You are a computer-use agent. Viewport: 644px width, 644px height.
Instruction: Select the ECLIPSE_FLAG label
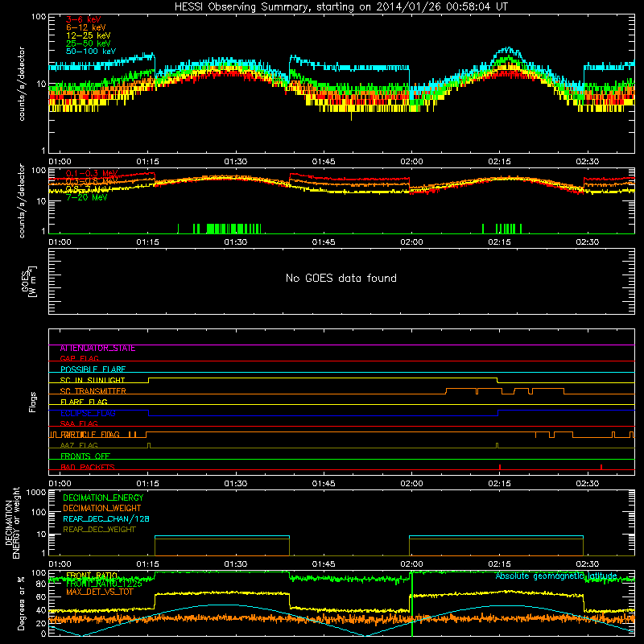click(88, 413)
